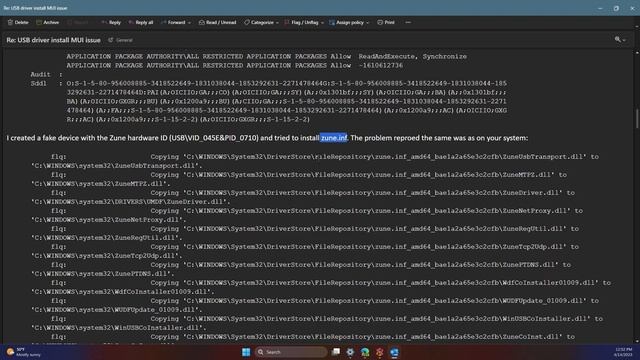Open the zoom magnifier dropdown
This screenshot has height=360, width=640.
[620, 40]
